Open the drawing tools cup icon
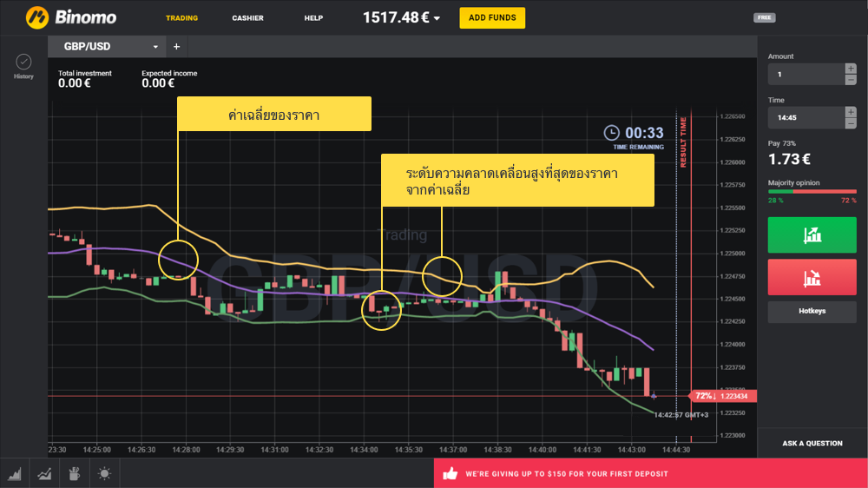Image resolution: width=868 pixels, height=488 pixels. (x=75, y=474)
